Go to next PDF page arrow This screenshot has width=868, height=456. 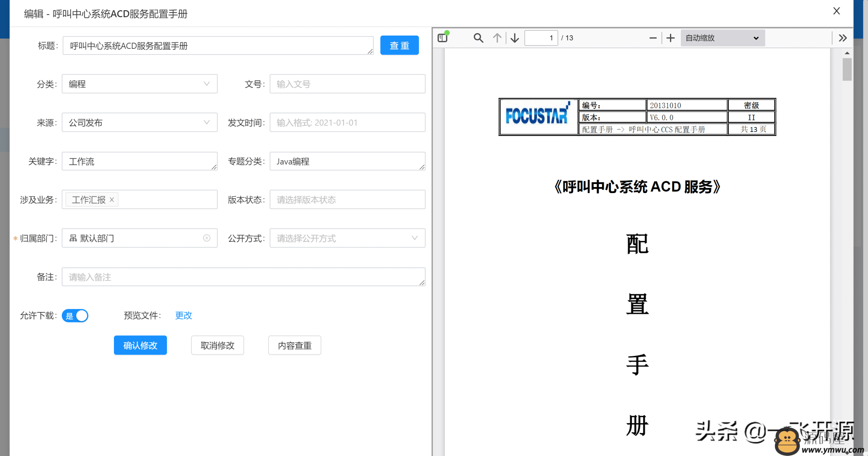pos(515,38)
